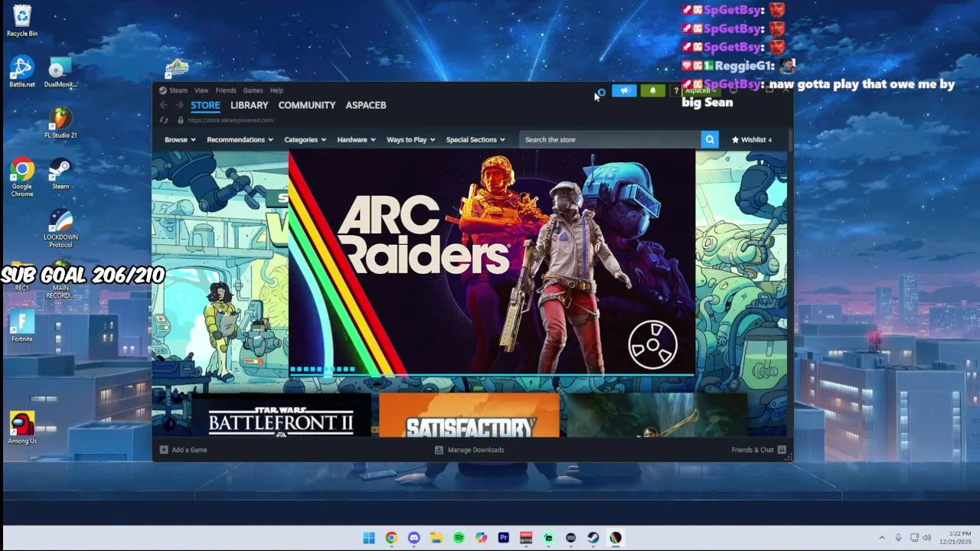Click the Steam help question mark icon

675,90
